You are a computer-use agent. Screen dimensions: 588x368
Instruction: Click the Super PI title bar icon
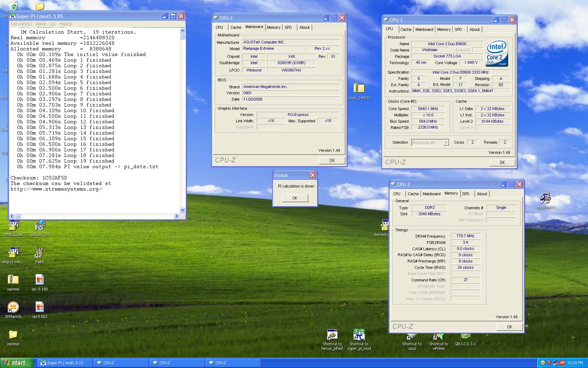pyautogui.click(x=13, y=16)
